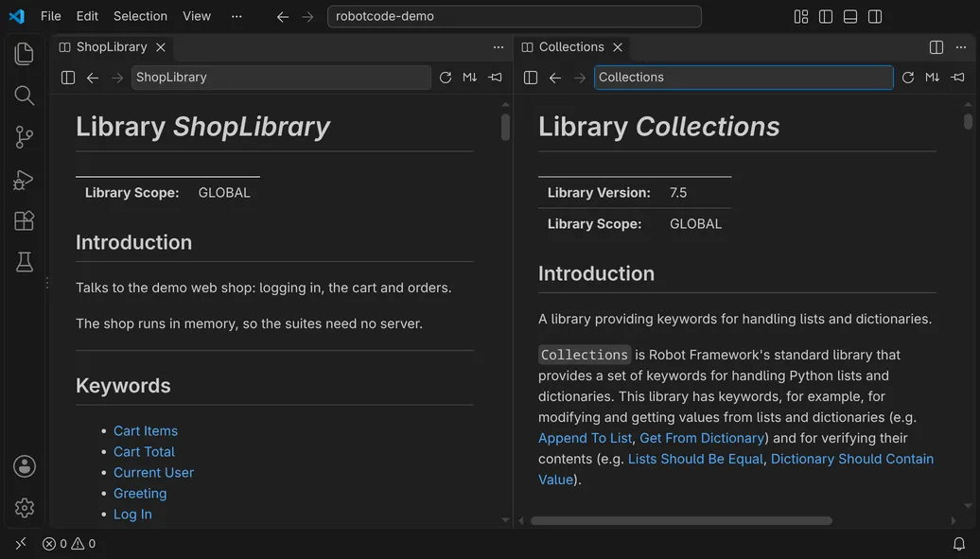Toggle the primary side bar visibility
The height and width of the screenshot is (559, 980).
pyautogui.click(x=826, y=16)
